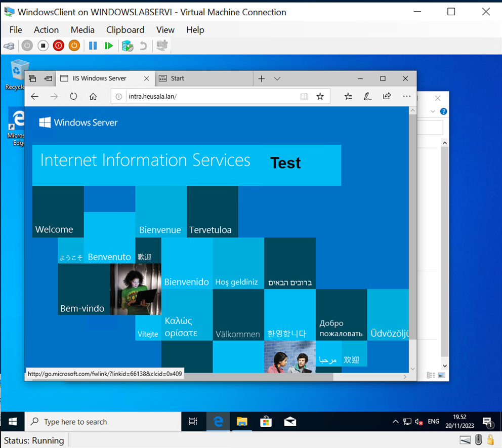The width and height of the screenshot is (502, 448).
Task: Open the Clipboard menu
Action: click(125, 30)
